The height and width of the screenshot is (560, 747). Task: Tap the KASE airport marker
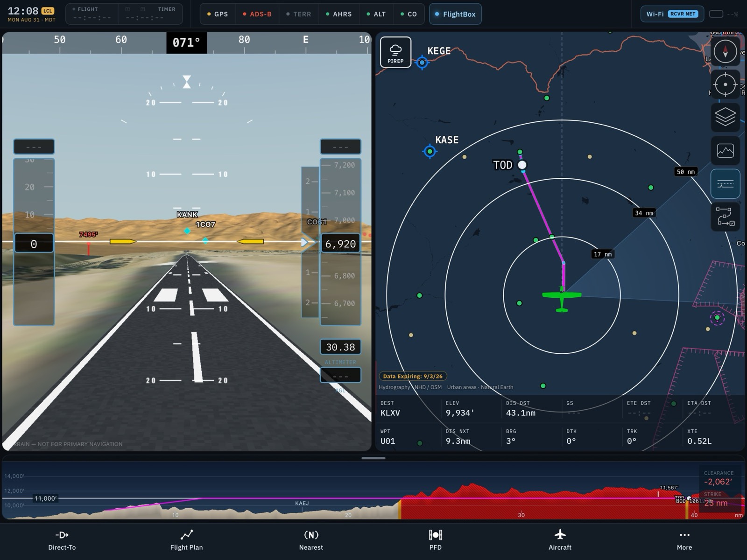coord(430,151)
